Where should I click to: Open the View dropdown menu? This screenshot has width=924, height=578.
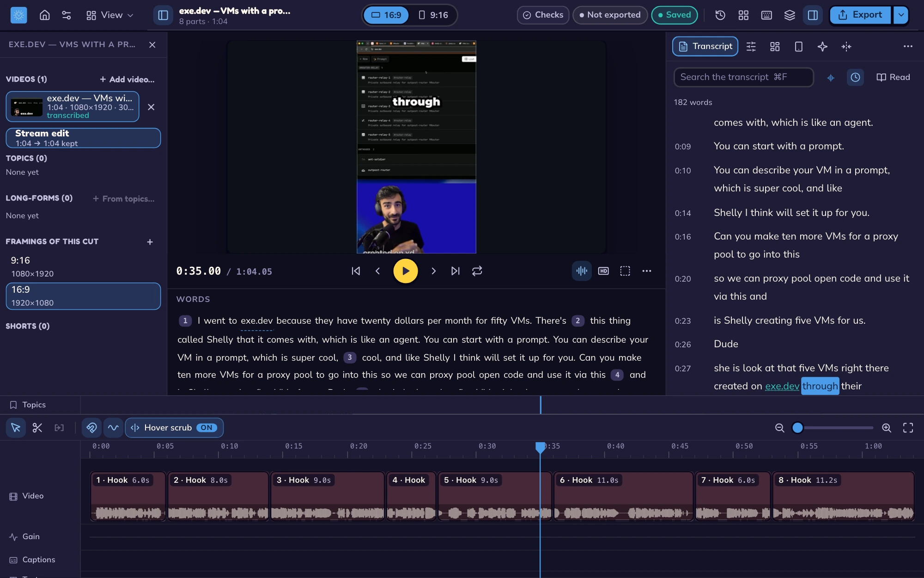(x=109, y=15)
